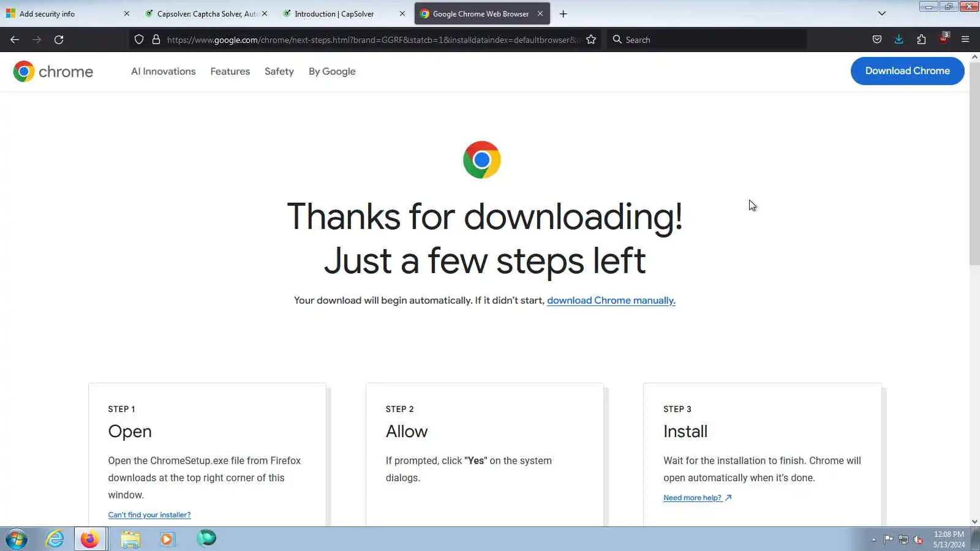Open the Windows Start menu

tap(17, 539)
